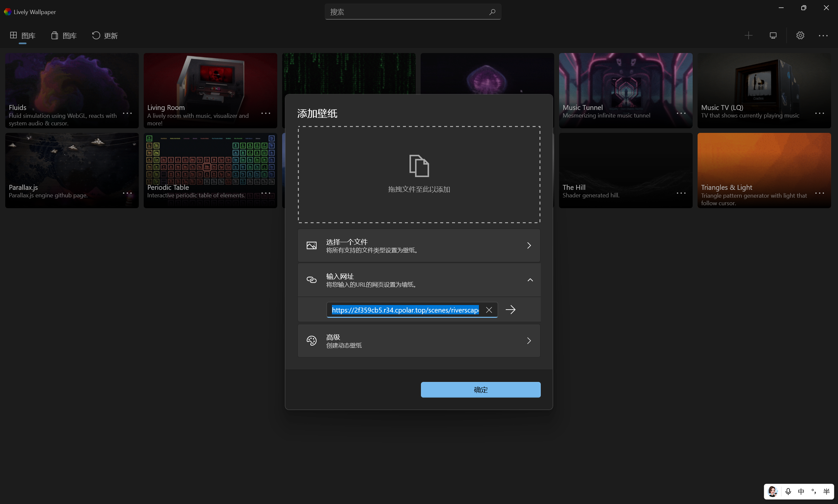Open the top-right more options menu
The width and height of the screenshot is (838, 504).
pyautogui.click(x=823, y=35)
